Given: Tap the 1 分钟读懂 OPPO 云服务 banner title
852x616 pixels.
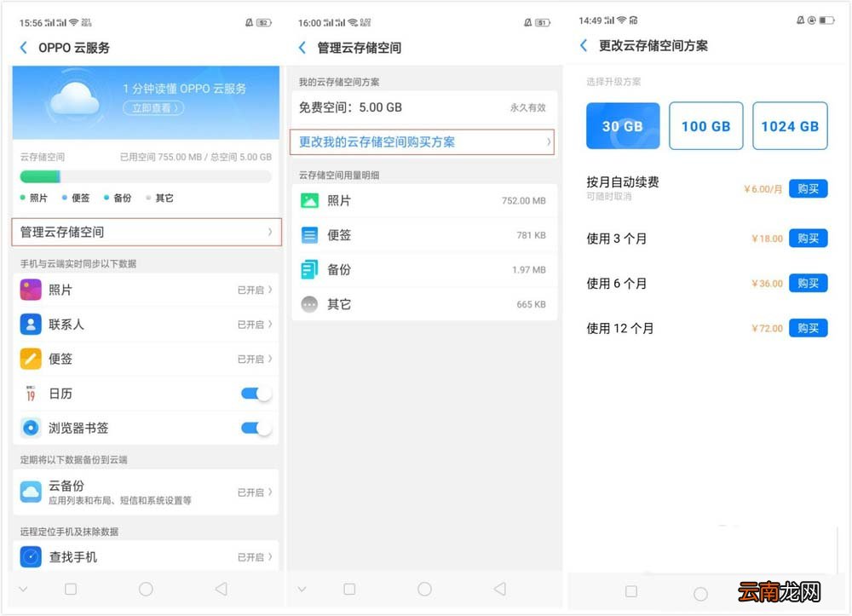Looking at the screenshot, I should coord(184,89).
